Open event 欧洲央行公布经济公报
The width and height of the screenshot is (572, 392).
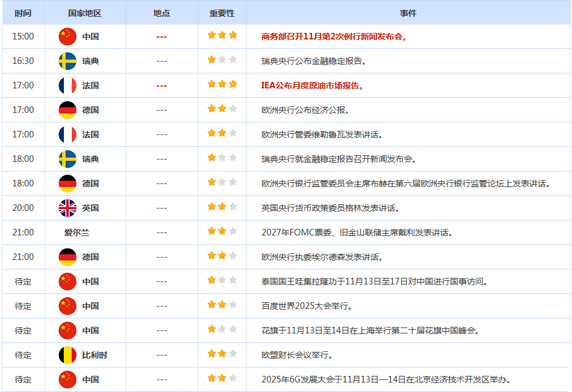click(x=305, y=110)
